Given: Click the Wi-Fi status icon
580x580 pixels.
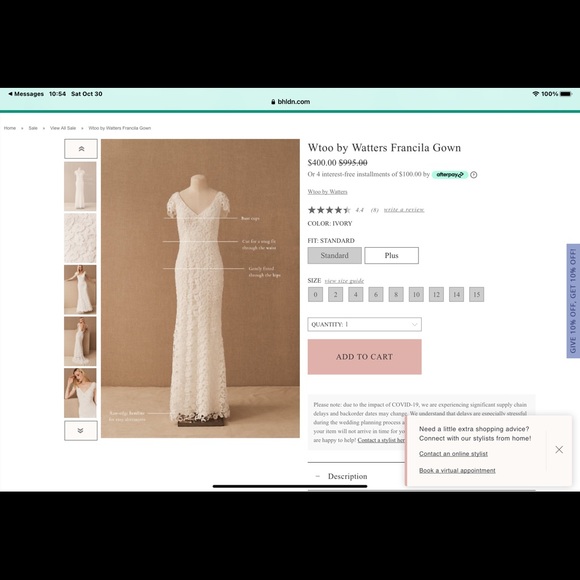Looking at the screenshot, I should pyautogui.click(x=536, y=94).
